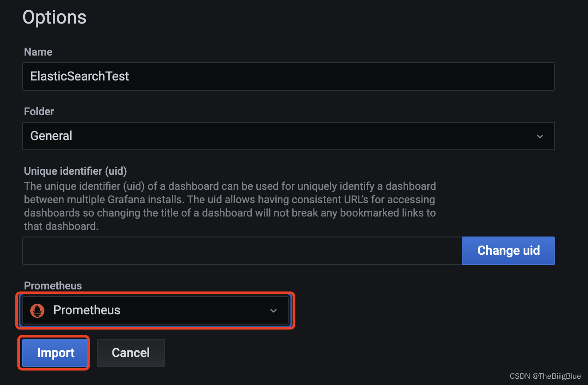This screenshot has width=588, height=385.
Task: Click the Unique identifier (uid) label
Action: pos(75,171)
